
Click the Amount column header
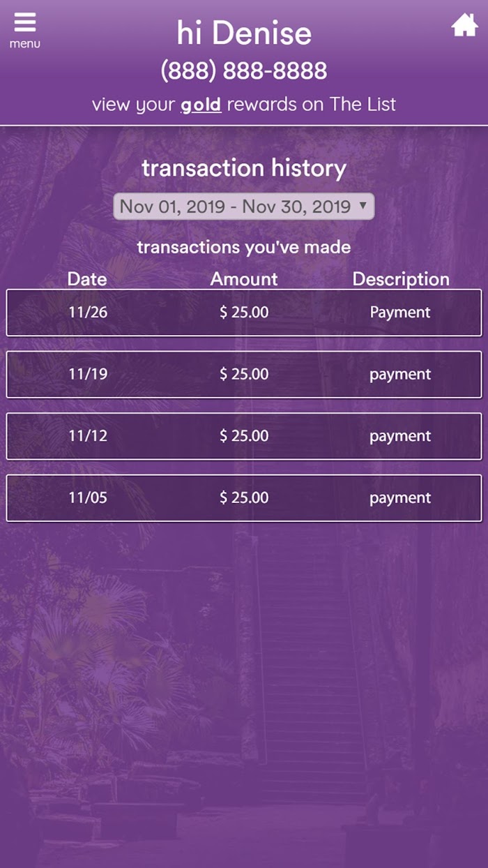[x=244, y=279]
